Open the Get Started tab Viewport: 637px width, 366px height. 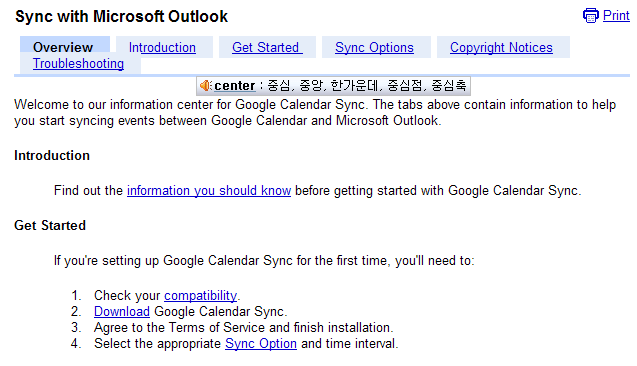pos(267,48)
